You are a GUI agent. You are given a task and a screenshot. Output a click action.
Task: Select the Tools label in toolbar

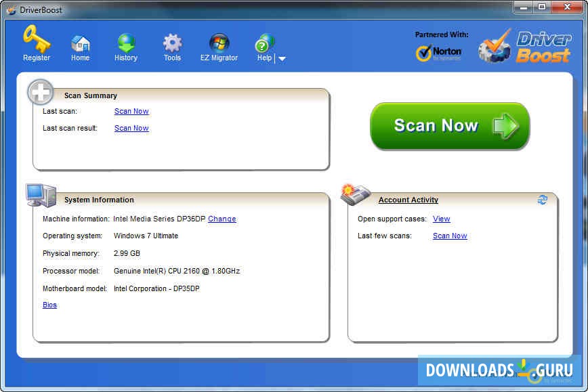[172, 58]
